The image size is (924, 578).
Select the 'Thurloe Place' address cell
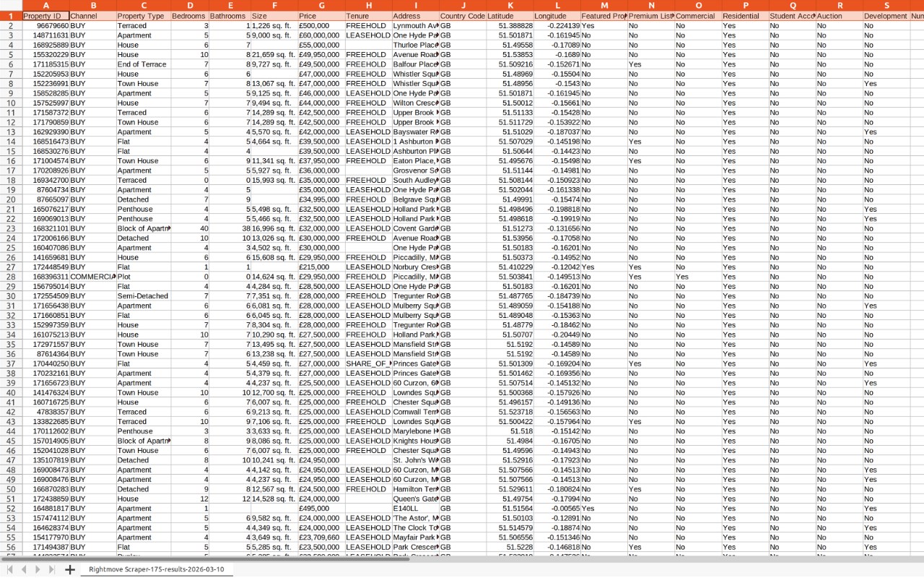coord(415,45)
